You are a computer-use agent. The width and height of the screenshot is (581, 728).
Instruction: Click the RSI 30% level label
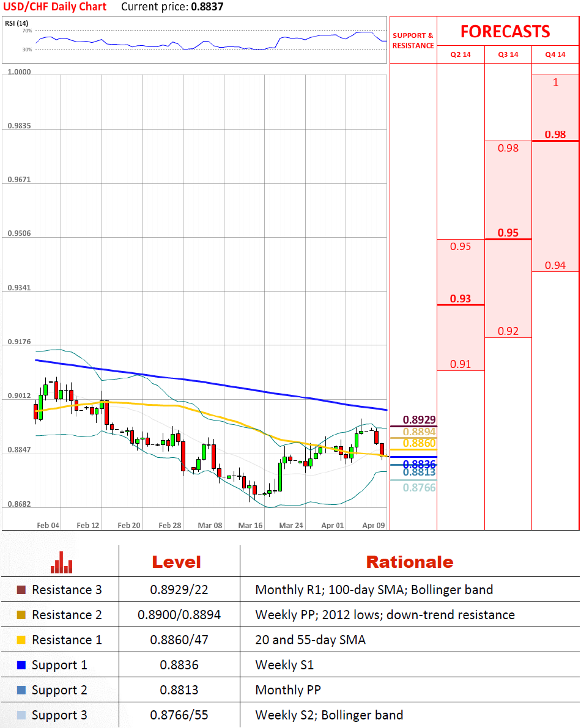(27, 50)
